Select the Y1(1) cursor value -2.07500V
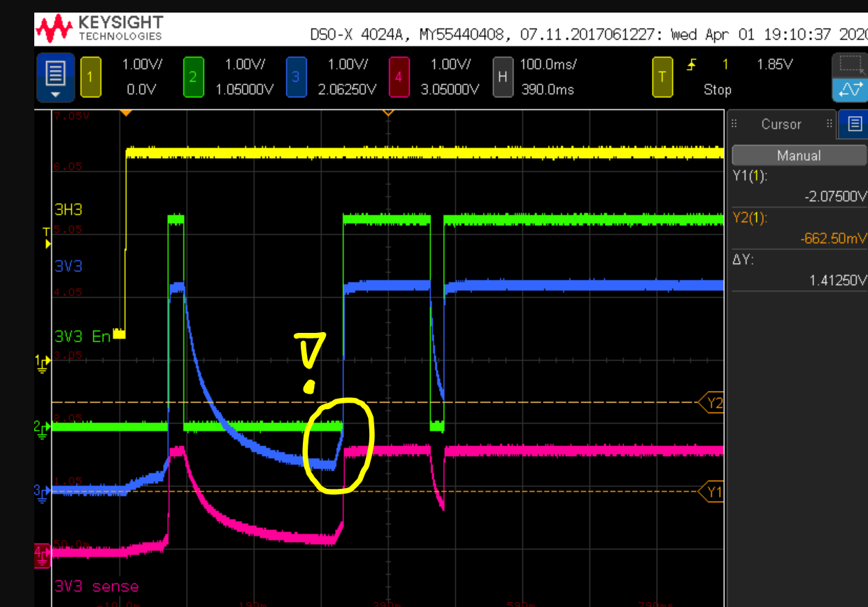This screenshot has height=607, width=868. pyautogui.click(x=836, y=197)
